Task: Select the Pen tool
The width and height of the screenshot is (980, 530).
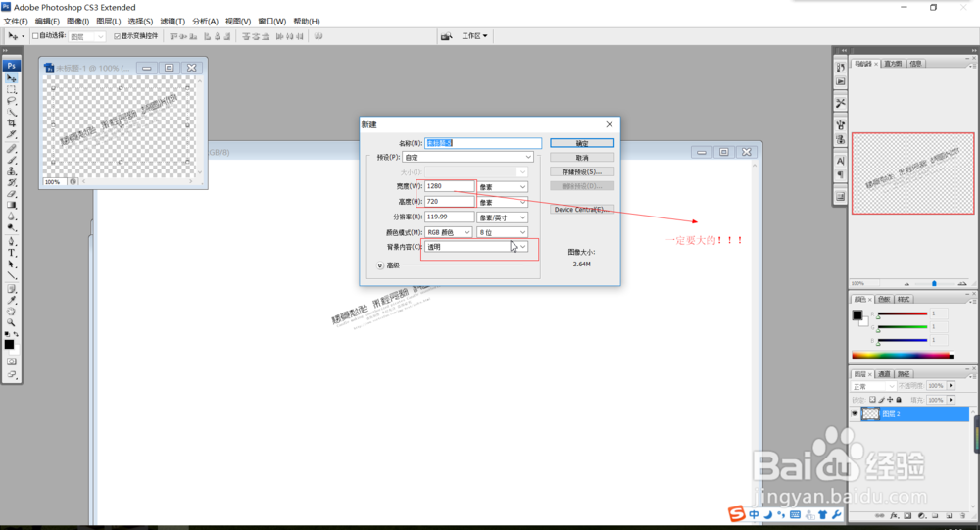Action: (11, 241)
